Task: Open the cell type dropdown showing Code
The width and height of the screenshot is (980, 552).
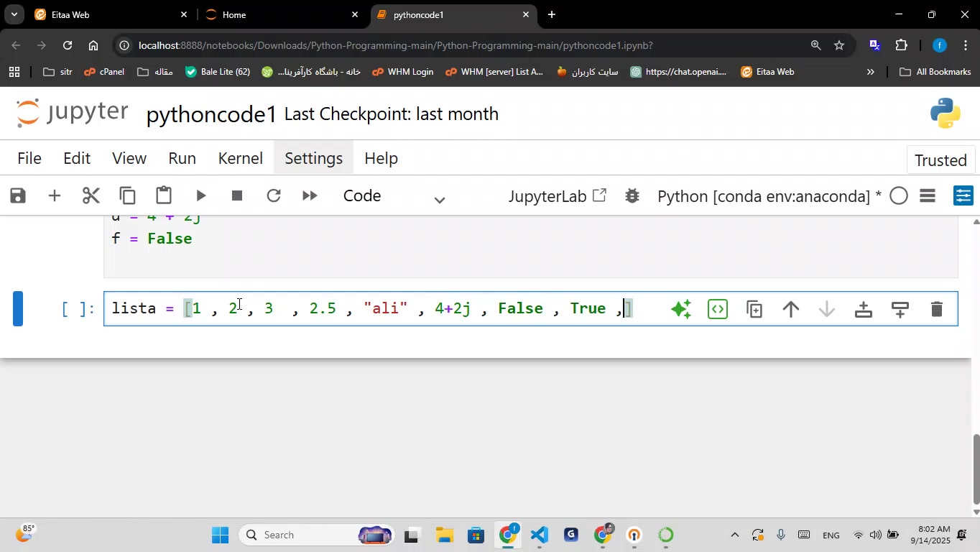Action: pos(394,196)
